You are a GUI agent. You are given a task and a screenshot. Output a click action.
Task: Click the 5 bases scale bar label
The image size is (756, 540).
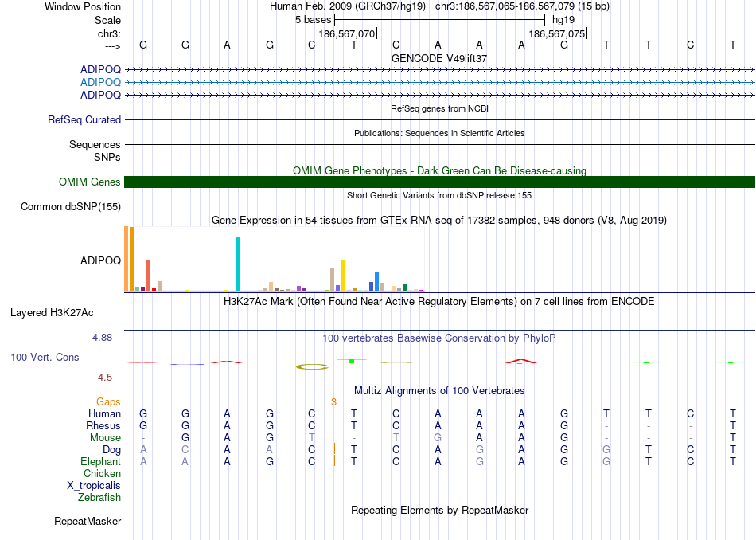313,20
